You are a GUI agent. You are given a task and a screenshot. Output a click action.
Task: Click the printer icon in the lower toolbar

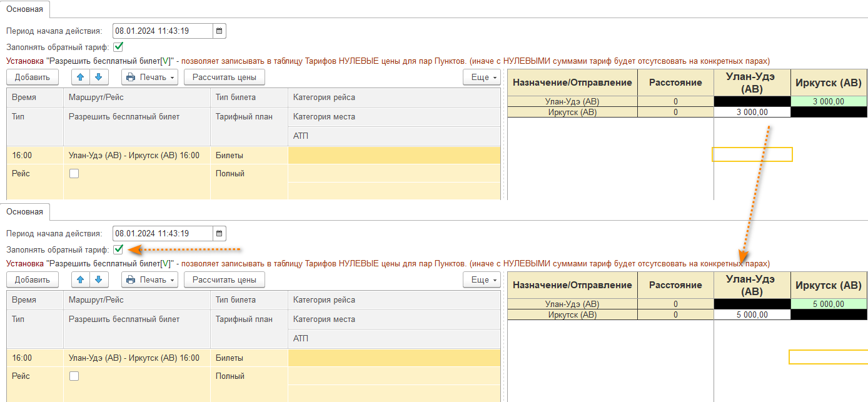(x=131, y=280)
